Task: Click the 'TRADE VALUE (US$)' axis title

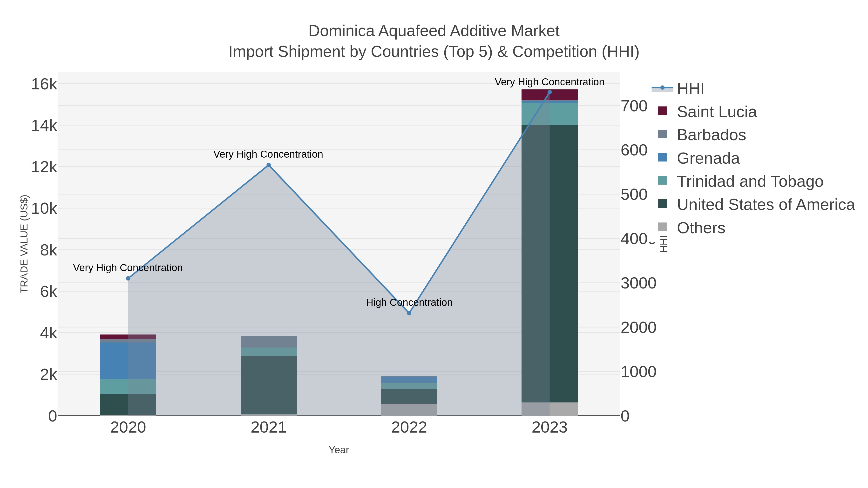Action: point(24,244)
